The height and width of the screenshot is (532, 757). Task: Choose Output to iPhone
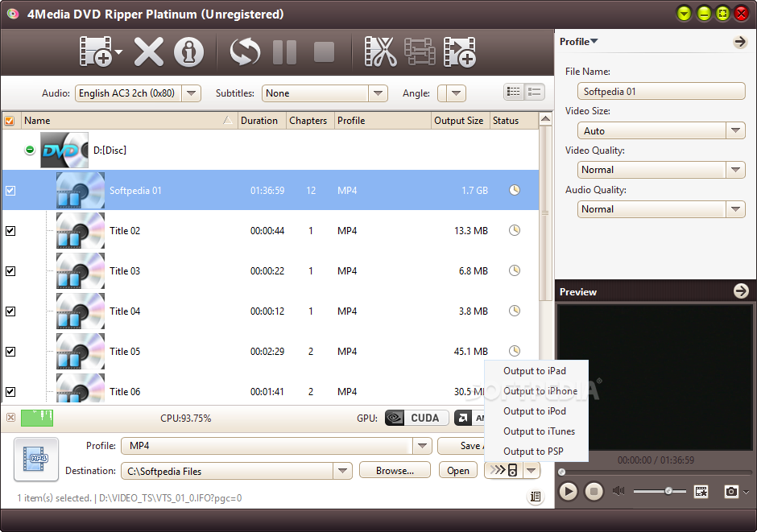(x=540, y=391)
